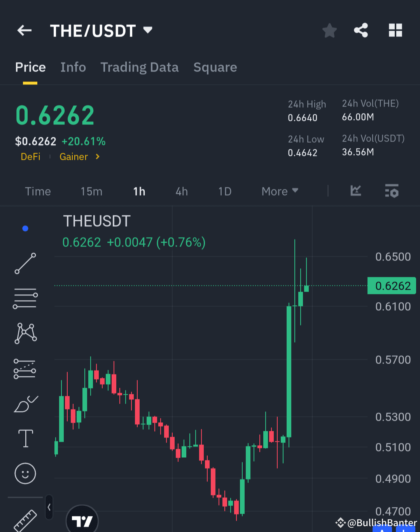
Task: Select the text annotation tool
Action: [x=25, y=438]
